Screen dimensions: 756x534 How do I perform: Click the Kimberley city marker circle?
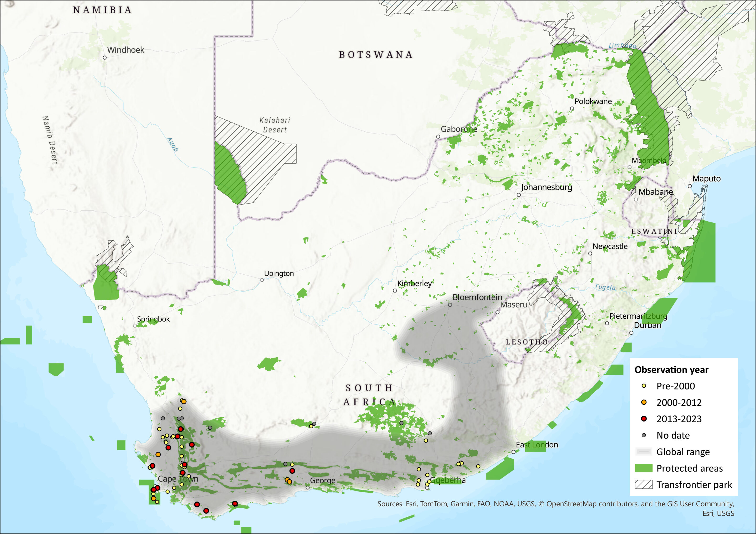(395, 291)
